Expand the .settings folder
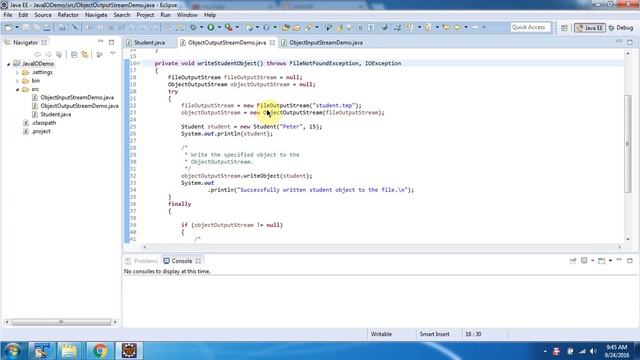Viewport: 640px width, 360px height. pyautogui.click(x=18, y=73)
